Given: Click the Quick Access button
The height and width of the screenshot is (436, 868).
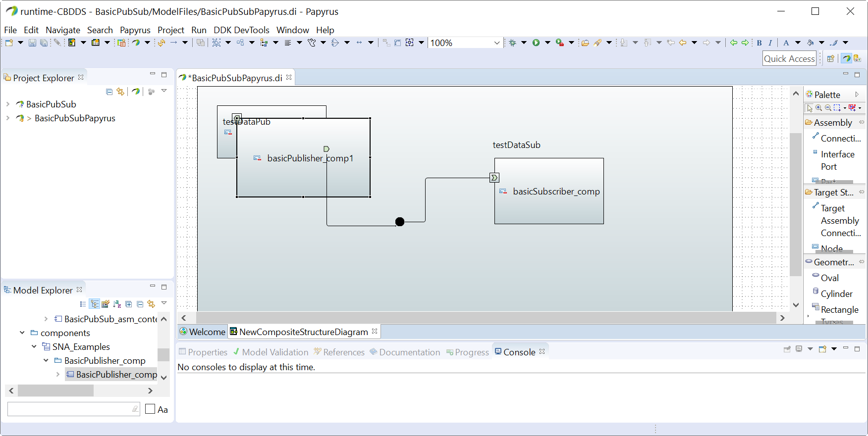Looking at the screenshot, I should click(789, 58).
